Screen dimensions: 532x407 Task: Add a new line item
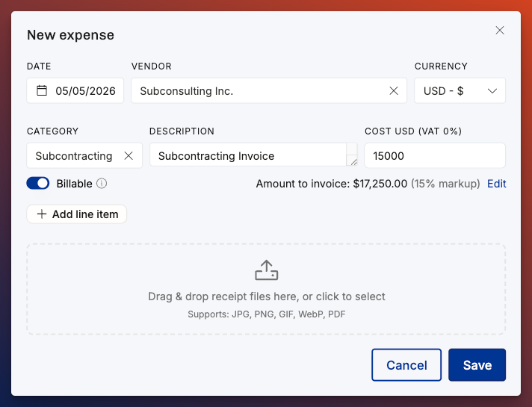[x=77, y=214]
